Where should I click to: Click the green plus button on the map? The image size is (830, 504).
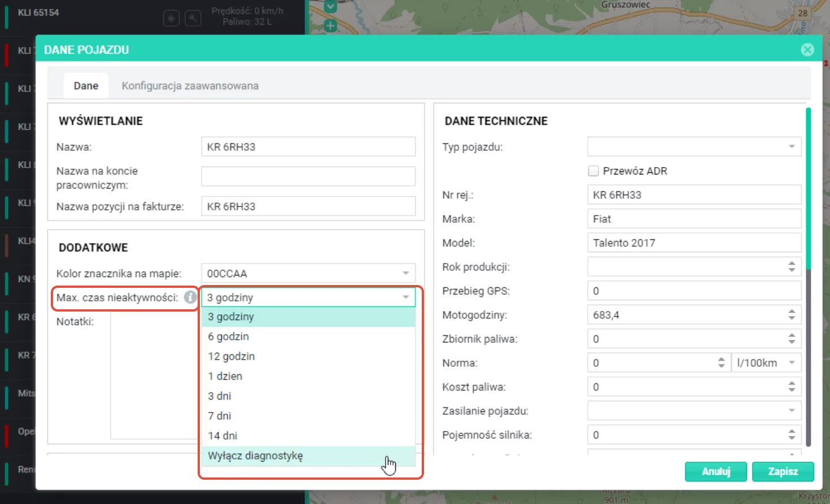331,25
